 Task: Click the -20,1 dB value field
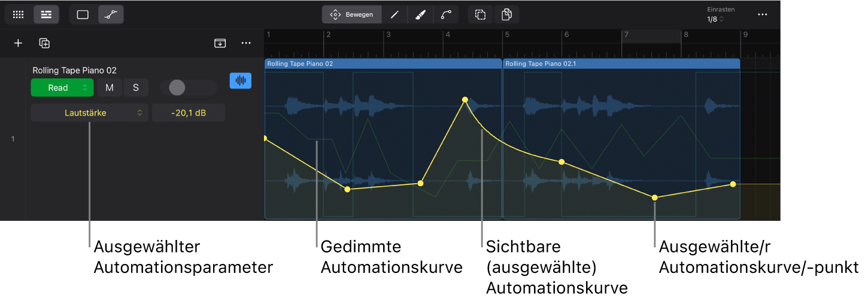coord(189,113)
